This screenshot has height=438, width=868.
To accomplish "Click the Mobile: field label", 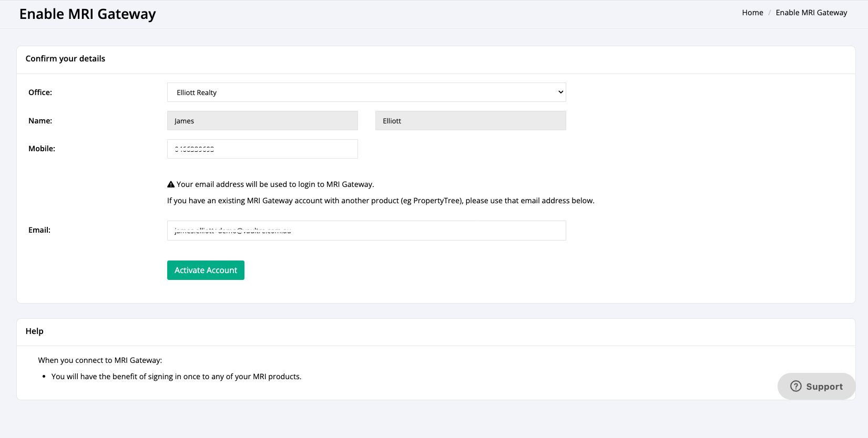I will pyautogui.click(x=42, y=149).
